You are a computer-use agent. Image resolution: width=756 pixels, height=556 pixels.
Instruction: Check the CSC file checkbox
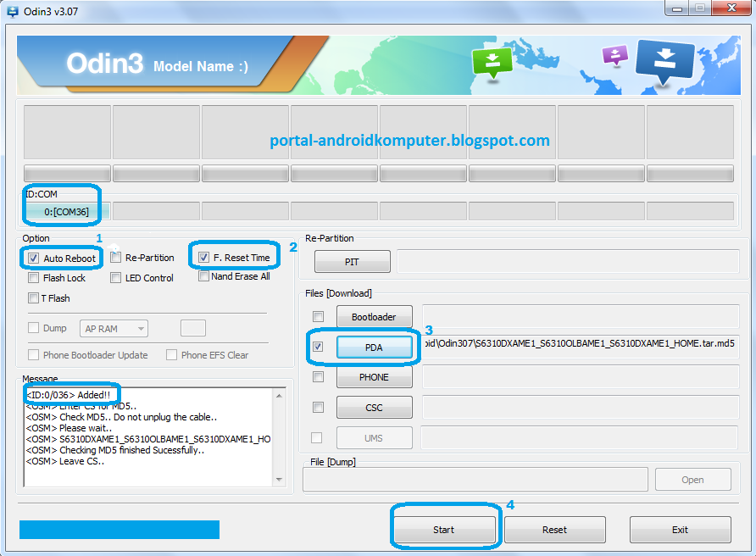point(318,407)
